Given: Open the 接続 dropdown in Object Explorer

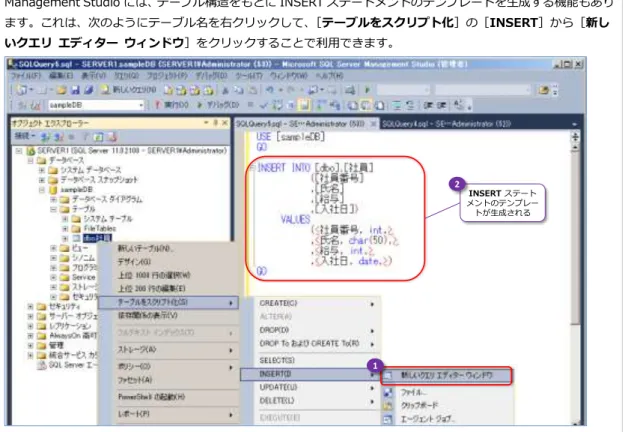Looking at the screenshot, I should tap(25, 137).
